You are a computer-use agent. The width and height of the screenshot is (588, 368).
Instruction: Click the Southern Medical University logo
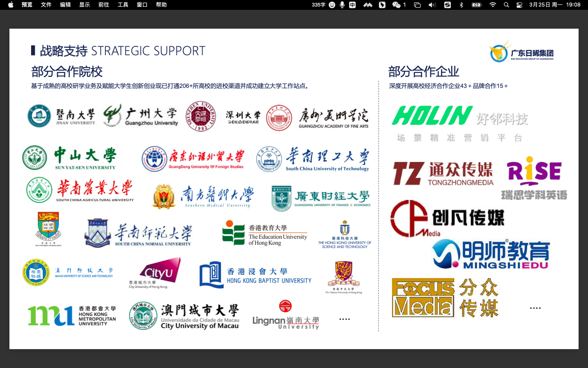[203, 196]
